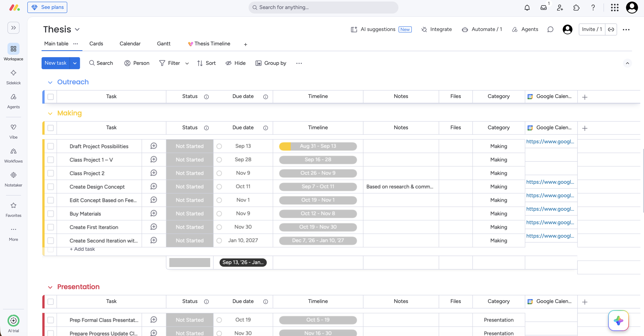This screenshot has height=336, width=644.
Task: Collapse the Outreach group
Action: coord(50,82)
